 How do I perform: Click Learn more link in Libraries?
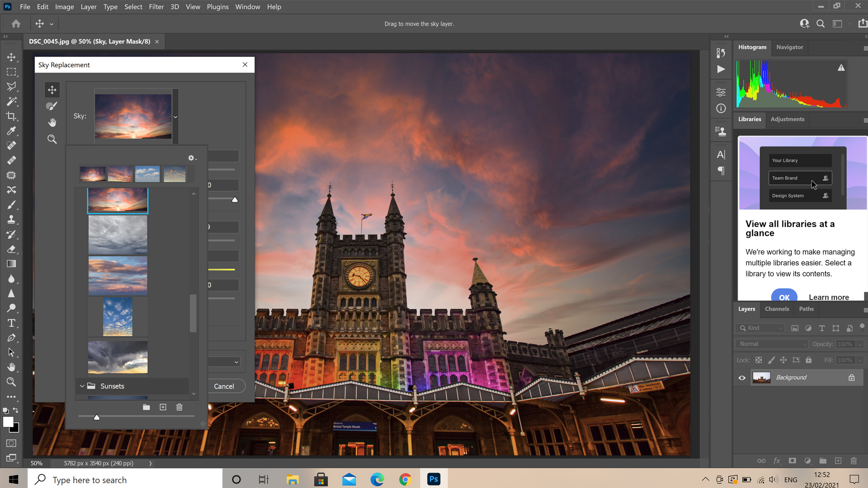click(829, 297)
